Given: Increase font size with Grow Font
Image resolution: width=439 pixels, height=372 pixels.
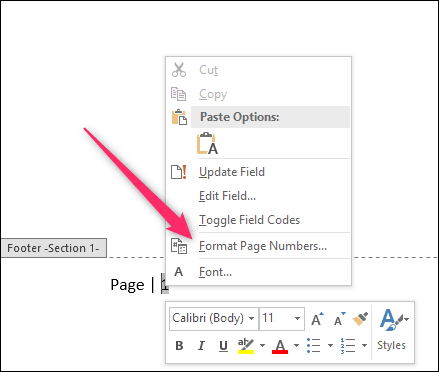Looking at the screenshot, I should coord(317,319).
